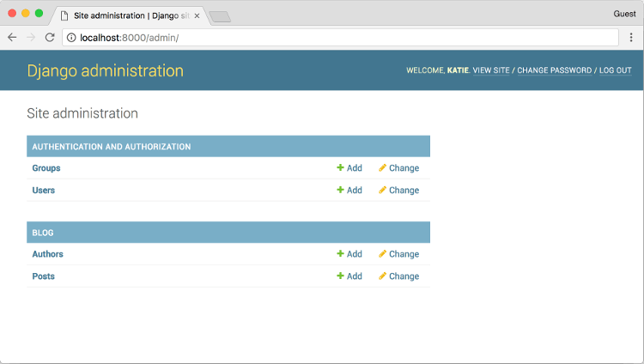This screenshot has height=364, width=644.
Task: Click the green plus icon for Authors
Action: tap(340, 254)
